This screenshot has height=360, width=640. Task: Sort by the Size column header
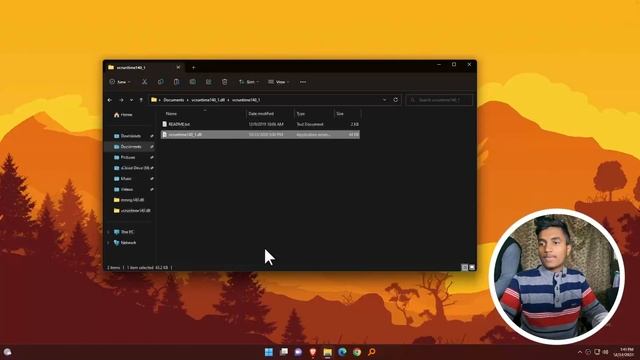[347, 114]
